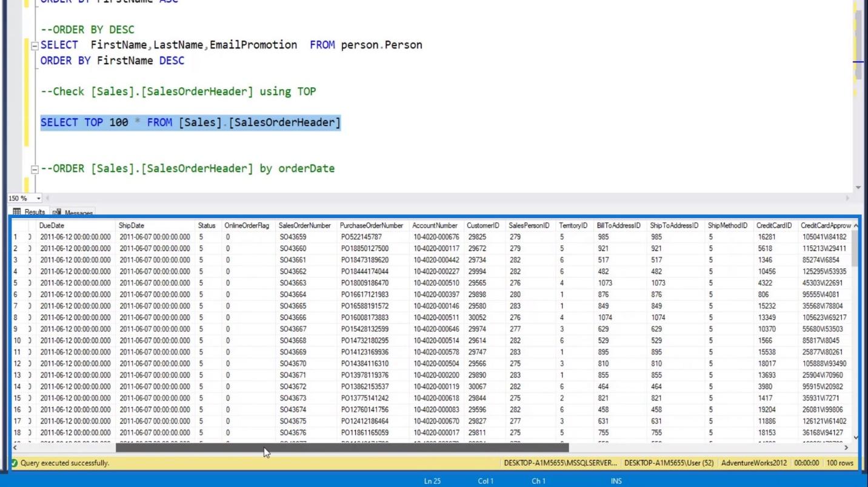Click the results grid scroll-right arrow
Image resolution: width=868 pixels, height=487 pixels.
click(x=846, y=448)
